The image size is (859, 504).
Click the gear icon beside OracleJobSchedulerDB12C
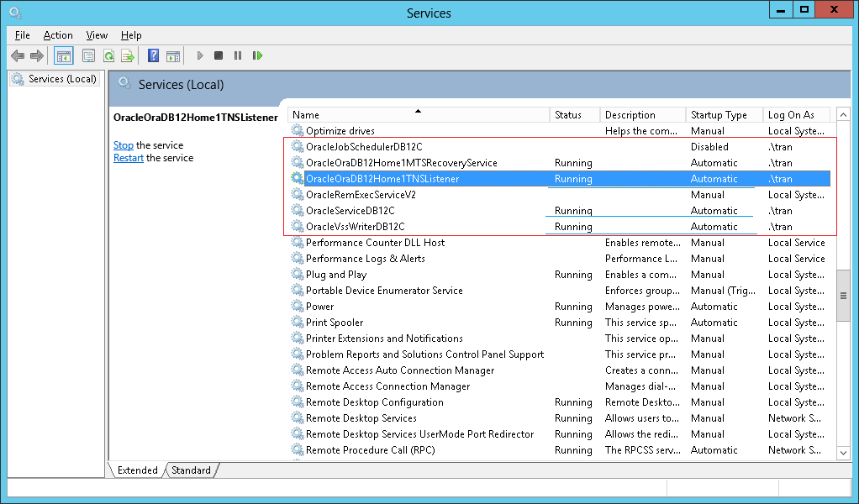[297, 146]
